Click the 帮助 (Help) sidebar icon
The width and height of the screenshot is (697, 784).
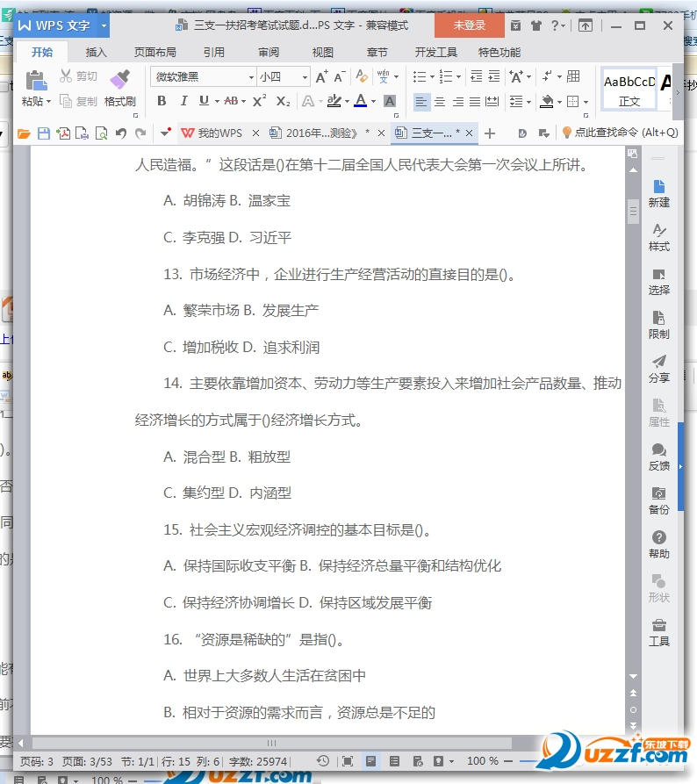coord(658,544)
